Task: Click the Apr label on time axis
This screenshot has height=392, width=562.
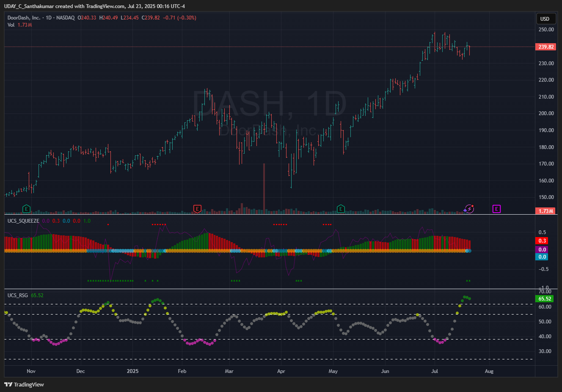Action: (x=281, y=371)
